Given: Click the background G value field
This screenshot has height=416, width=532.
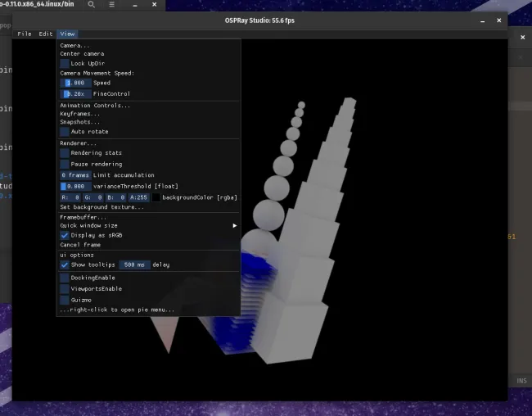Looking at the screenshot, I should click(x=93, y=197).
